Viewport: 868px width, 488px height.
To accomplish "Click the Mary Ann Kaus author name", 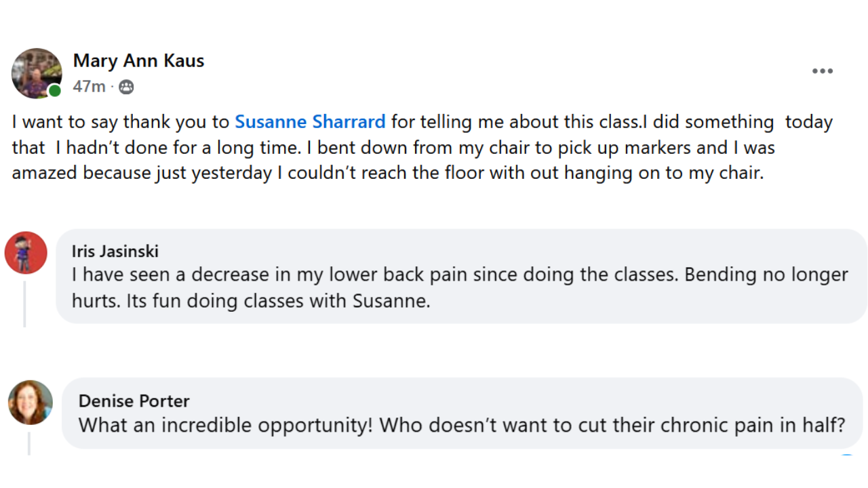I will tap(138, 61).
